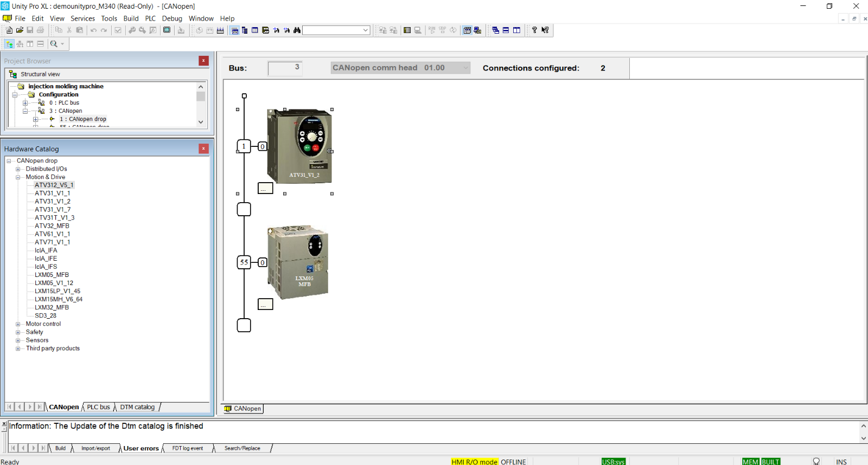The image size is (868, 465).
Task: Open the Debug menu
Action: tap(172, 18)
